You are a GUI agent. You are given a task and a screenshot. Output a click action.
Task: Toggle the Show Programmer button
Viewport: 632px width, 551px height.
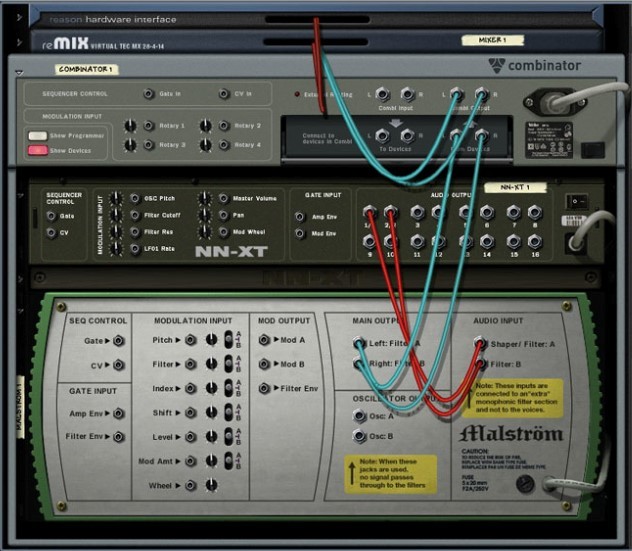tap(37, 136)
